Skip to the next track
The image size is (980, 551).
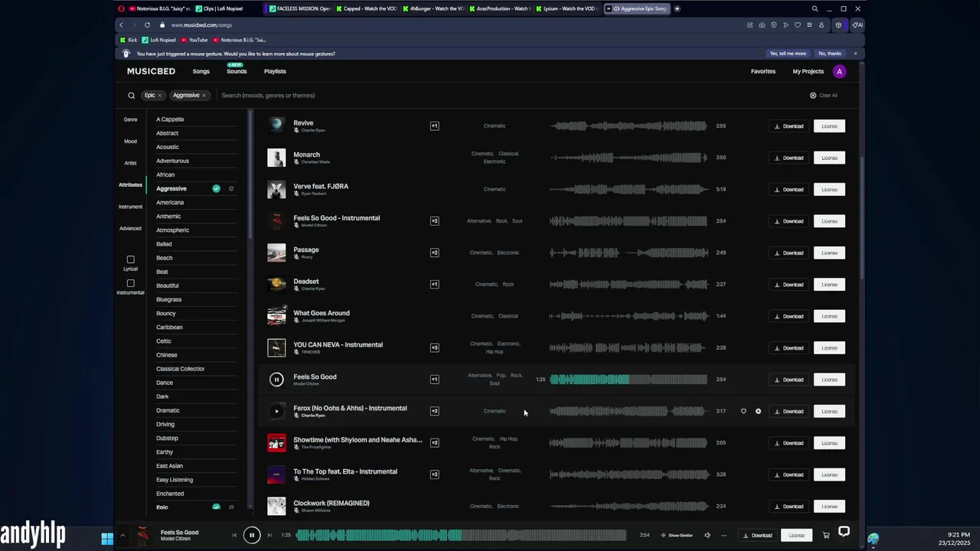point(269,535)
